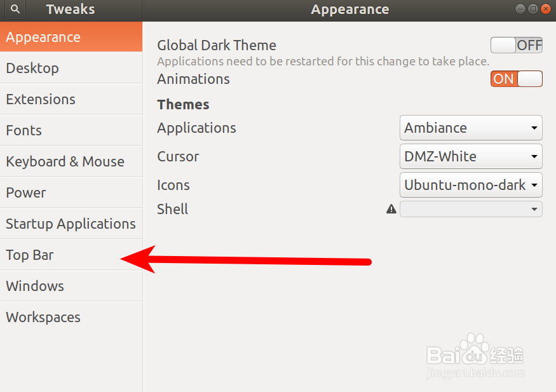Screen dimensions: 556x392
Task: Turn off the Animations switch
Action: point(516,79)
